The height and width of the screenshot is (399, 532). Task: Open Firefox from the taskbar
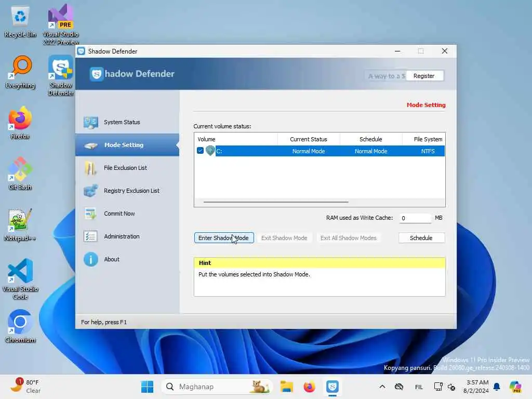coord(310,387)
